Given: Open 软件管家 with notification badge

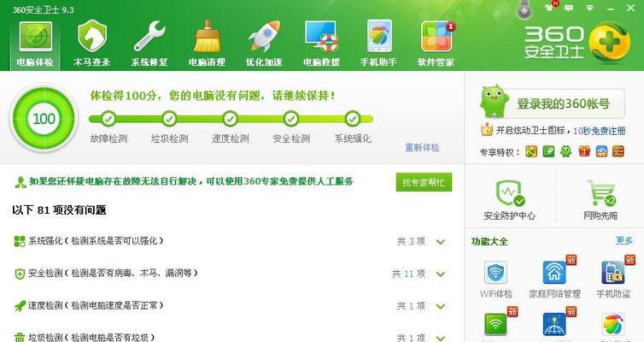Looking at the screenshot, I should tap(436, 37).
